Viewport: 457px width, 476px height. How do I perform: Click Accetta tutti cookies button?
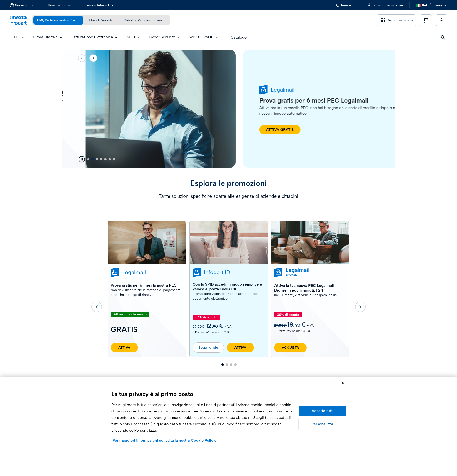322,411
